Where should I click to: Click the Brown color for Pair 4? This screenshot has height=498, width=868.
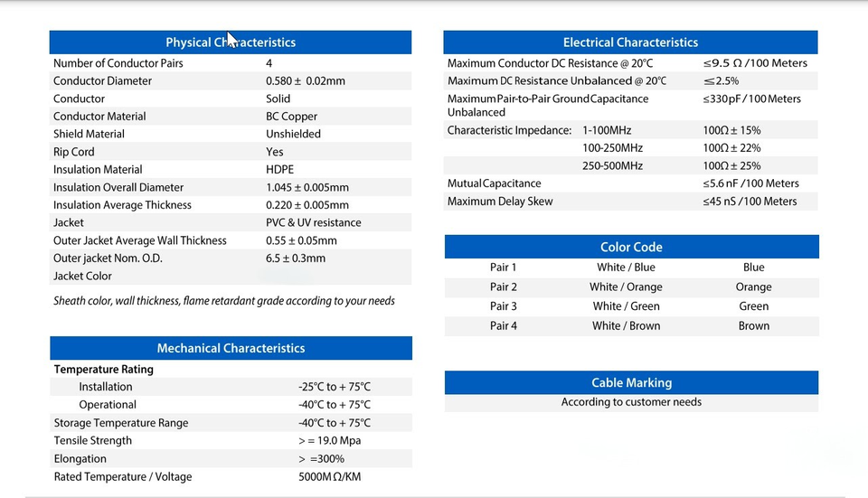[754, 326]
